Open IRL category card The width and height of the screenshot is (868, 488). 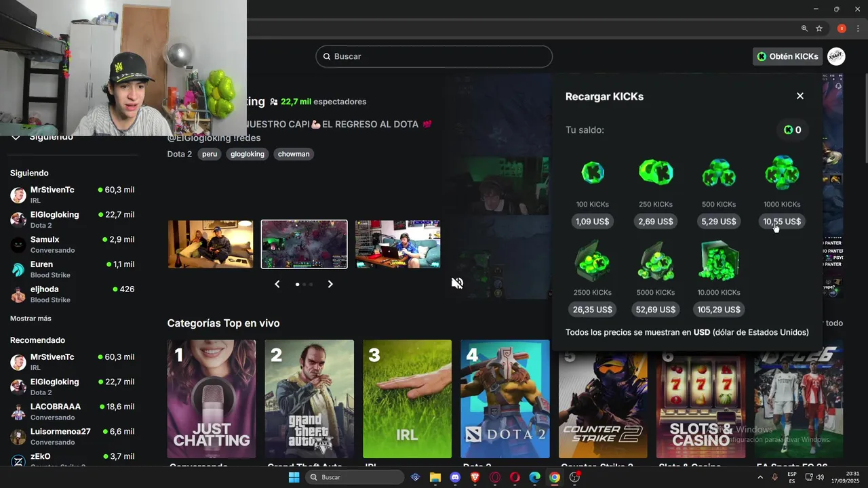(407, 399)
